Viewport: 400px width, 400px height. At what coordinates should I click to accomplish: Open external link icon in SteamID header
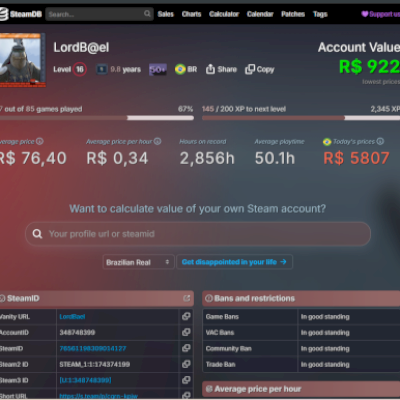pyautogui.click(x=187, y=298)
